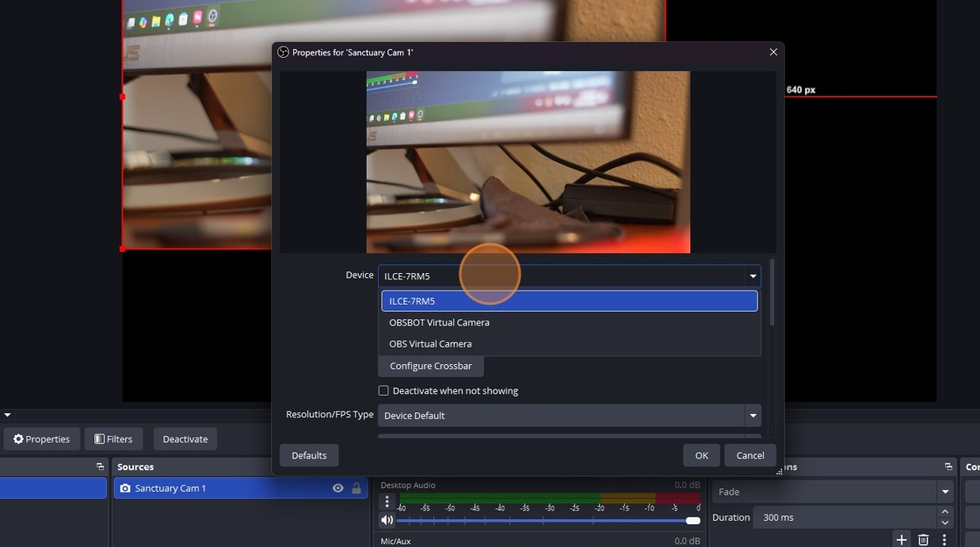This screenshot has height=547, width=980.
Task: Add a transition with the plus icon
Action: click(x=901, y=539)
